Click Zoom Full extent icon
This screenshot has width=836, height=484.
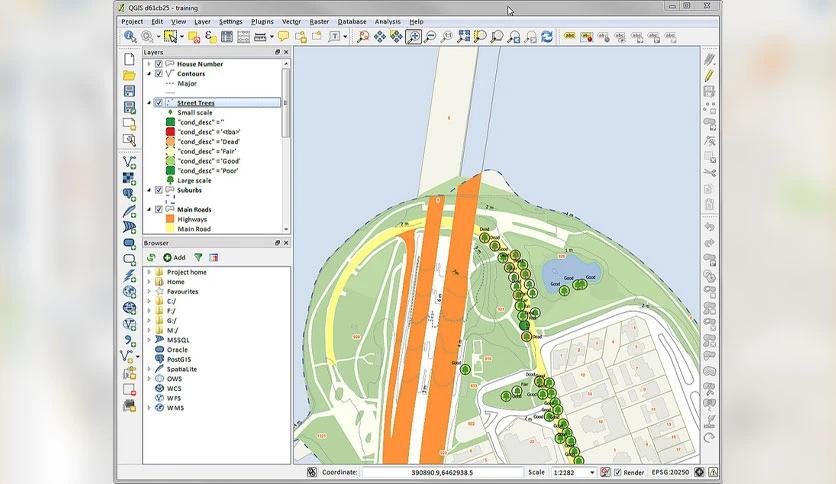(464, 36)
